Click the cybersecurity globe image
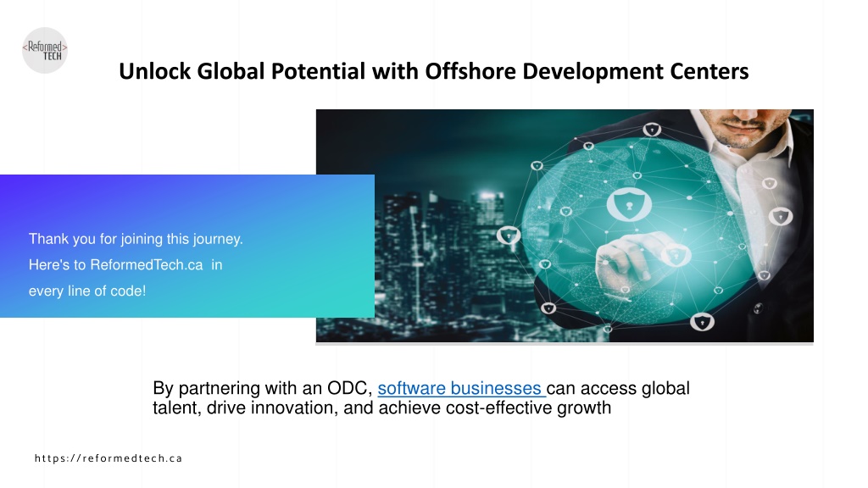This screenshot has width=868, height=488. (565, 225)
